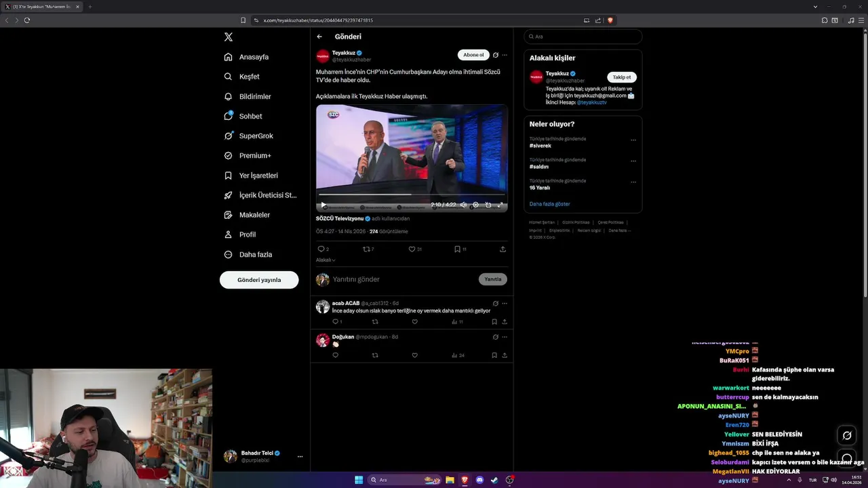
Task: Go back with the Gönderi arrow
Action: pos(319,37)
